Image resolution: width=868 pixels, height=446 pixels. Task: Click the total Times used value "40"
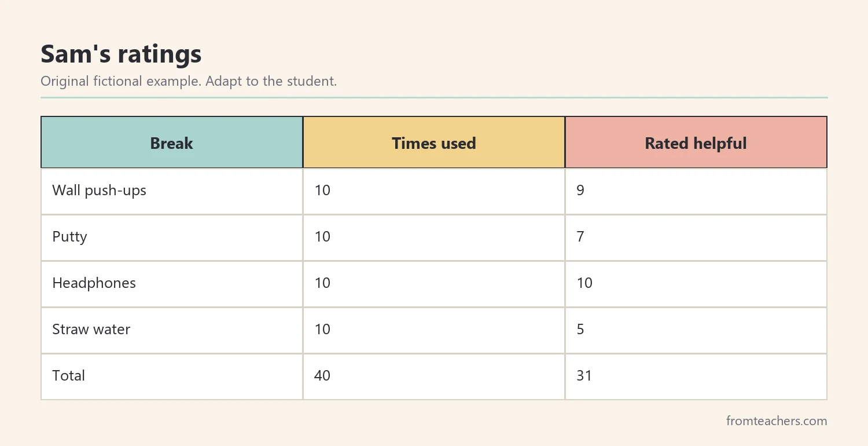[322, 376]
